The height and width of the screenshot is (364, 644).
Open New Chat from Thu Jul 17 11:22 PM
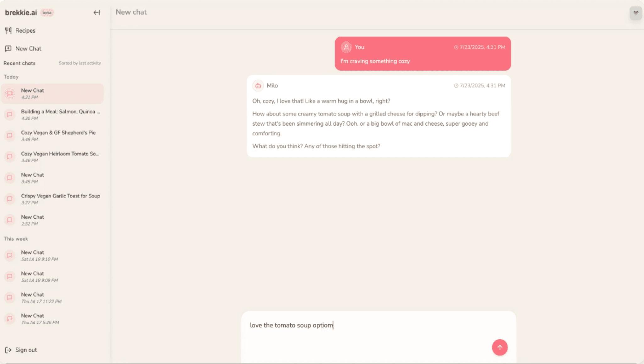point(53,297)
